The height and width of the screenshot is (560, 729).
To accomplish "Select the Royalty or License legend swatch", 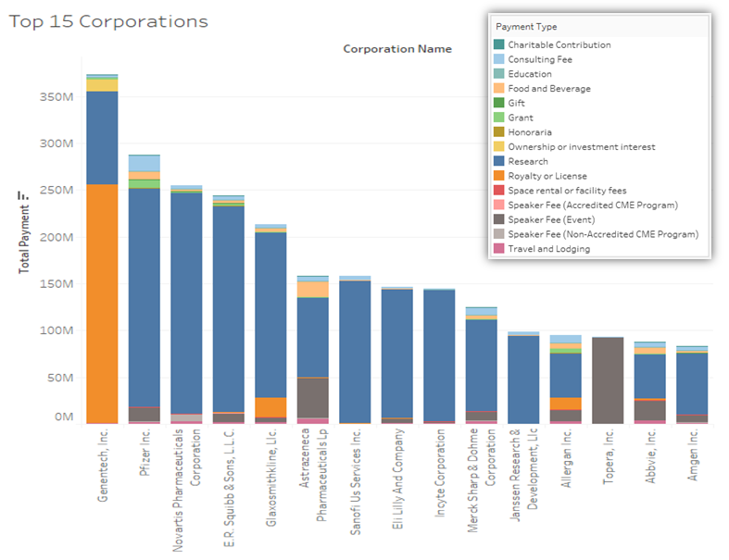I will [x=499, y=176].
